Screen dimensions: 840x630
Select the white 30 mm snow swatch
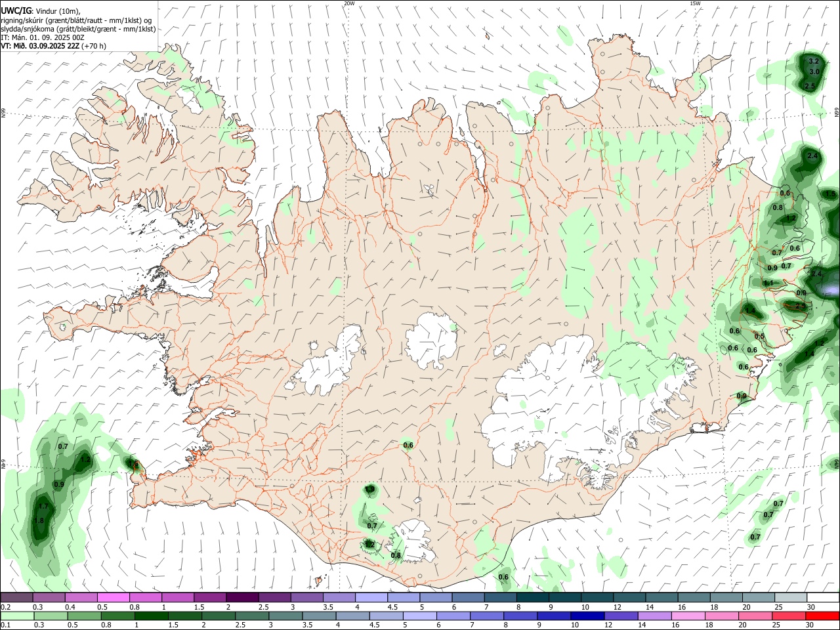(823, 597)
